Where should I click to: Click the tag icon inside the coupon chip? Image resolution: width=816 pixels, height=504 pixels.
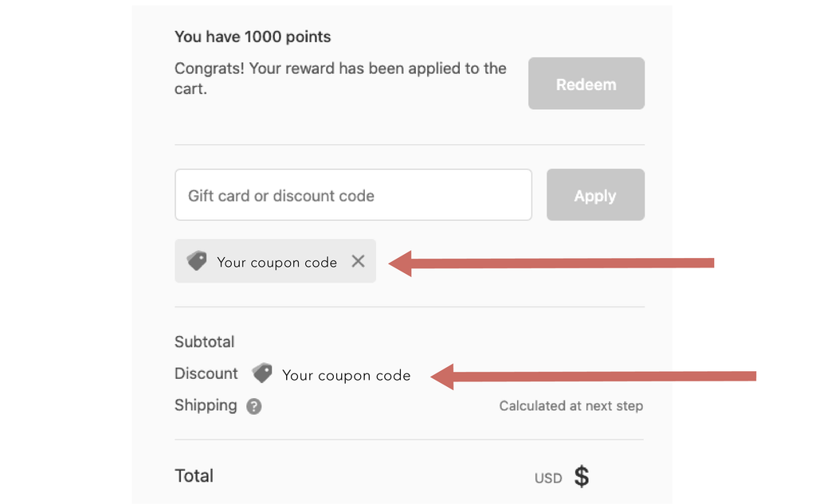pos(197,261)
